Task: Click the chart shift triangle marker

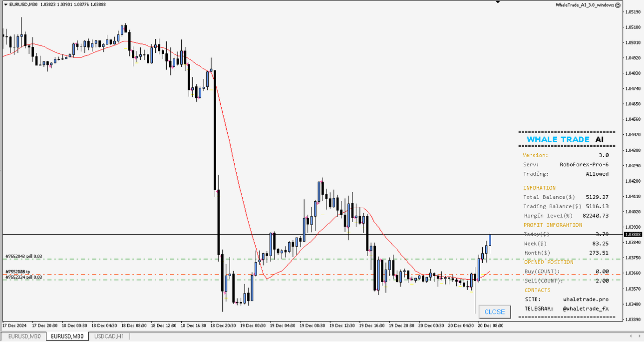Action: (x=498, y=2)
